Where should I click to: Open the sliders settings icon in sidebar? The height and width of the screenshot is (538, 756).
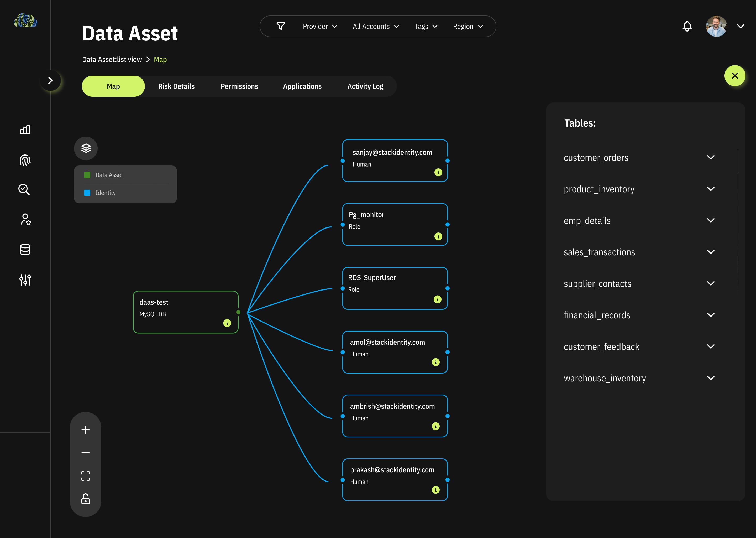pyautogui.click(x=25, y=280)
